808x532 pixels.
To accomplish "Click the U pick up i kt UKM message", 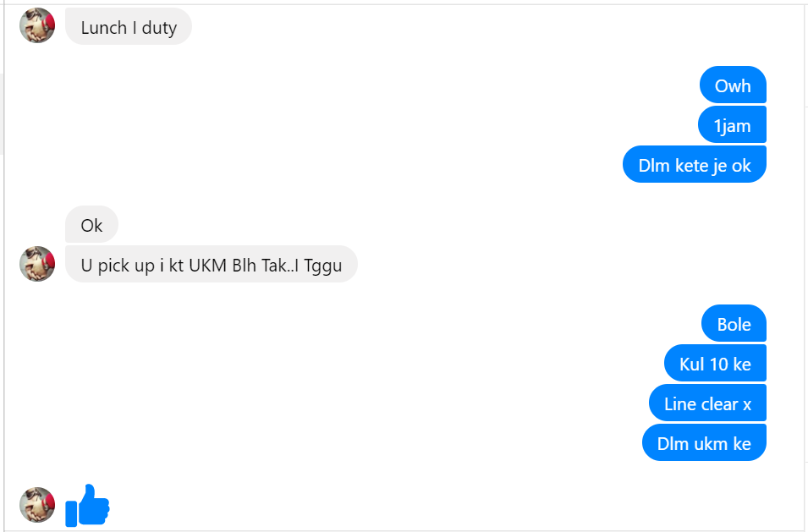I will click(212, 264).
